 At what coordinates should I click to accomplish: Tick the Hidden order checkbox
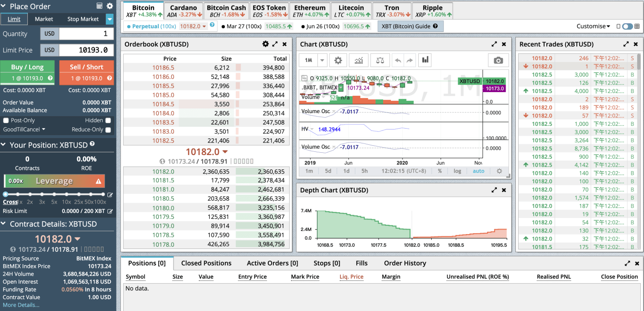point(108,120)
